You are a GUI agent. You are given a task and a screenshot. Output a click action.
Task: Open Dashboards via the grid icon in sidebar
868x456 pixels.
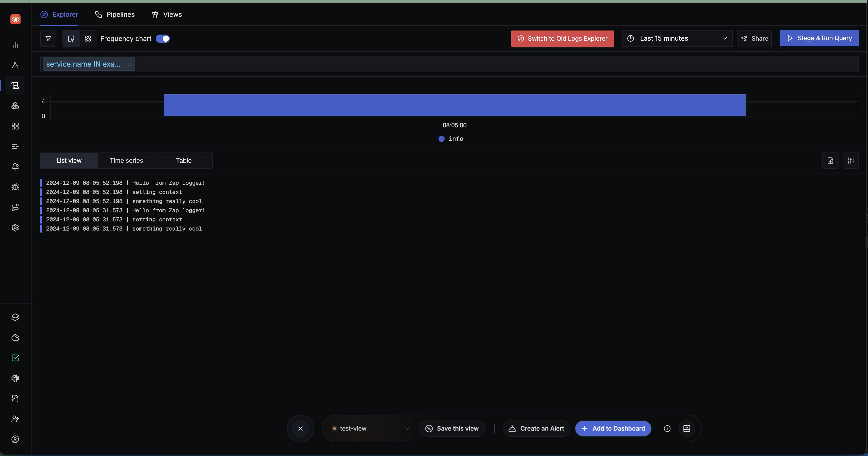(x=15, y=126)
